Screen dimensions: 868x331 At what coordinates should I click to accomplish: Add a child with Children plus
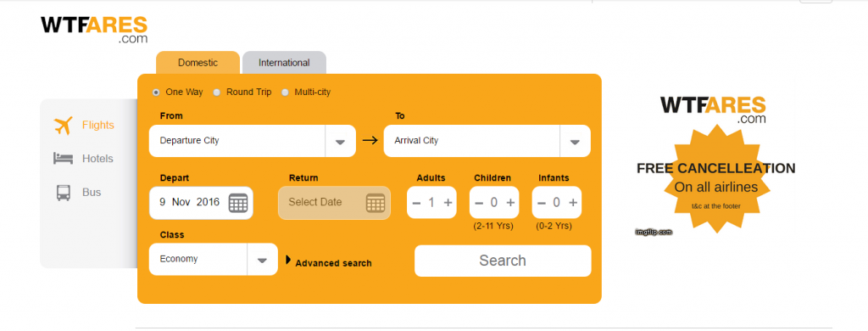click(x=510, y=202)
